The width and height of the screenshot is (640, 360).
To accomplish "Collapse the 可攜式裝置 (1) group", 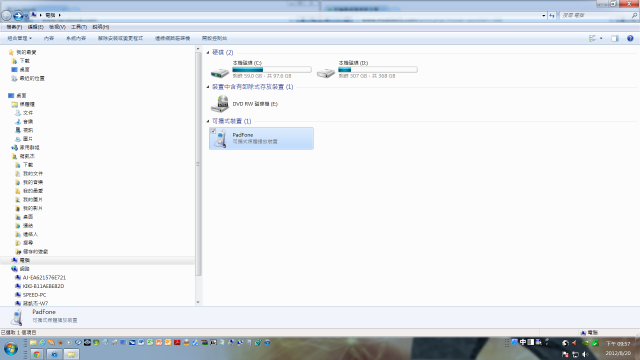I will coord(208,121).
